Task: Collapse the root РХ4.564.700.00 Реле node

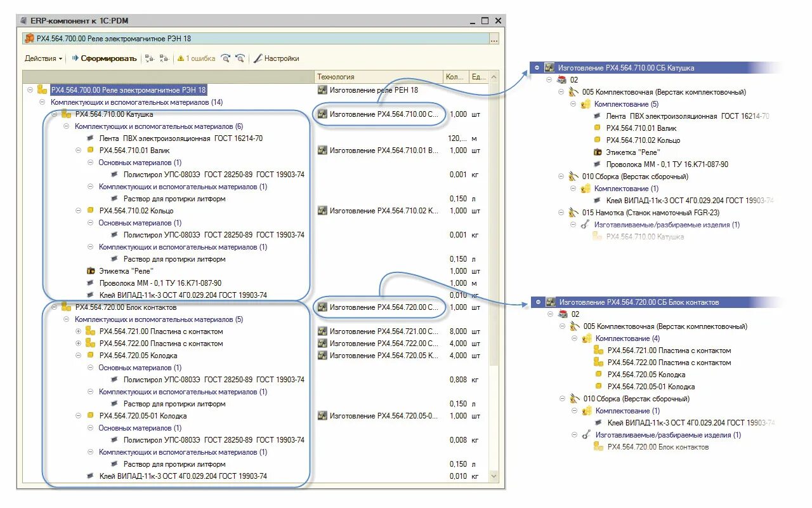Action: (30, 90)
